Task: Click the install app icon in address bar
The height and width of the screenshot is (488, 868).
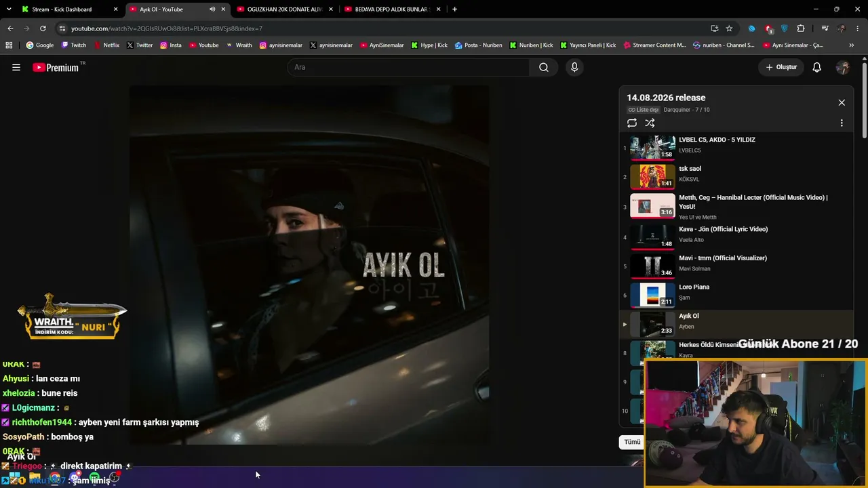Action: click(714, 28)
